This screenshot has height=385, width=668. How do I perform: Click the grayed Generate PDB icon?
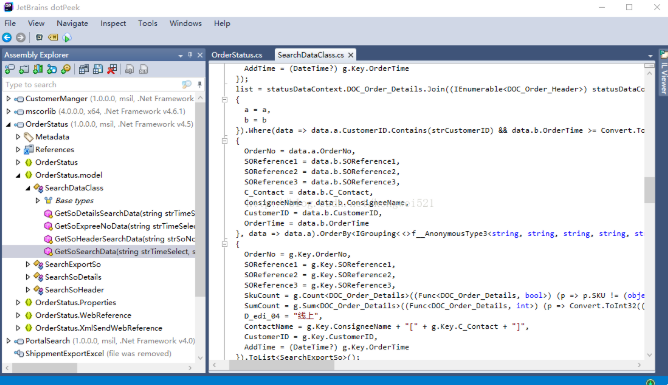(x=144, y=69)
